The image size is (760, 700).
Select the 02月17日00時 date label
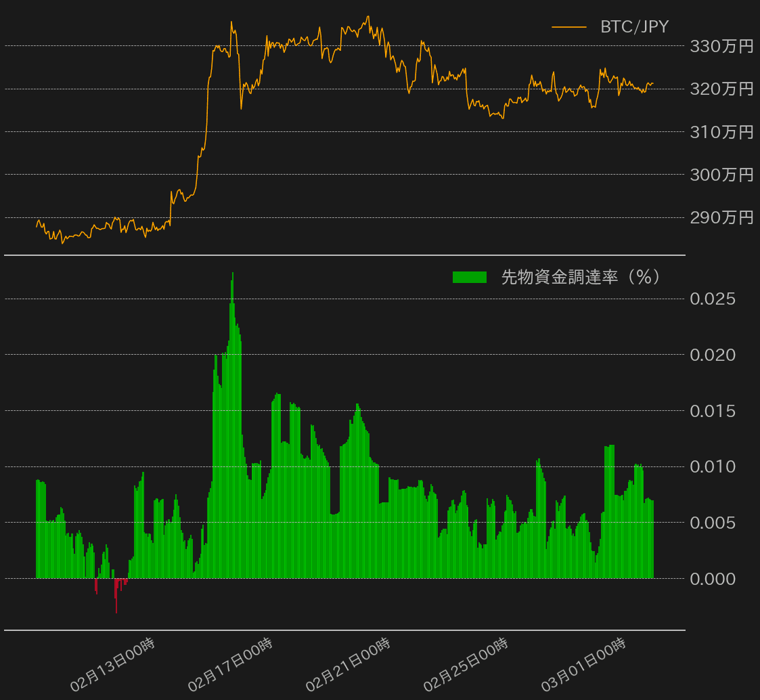[x=231, y=665]
